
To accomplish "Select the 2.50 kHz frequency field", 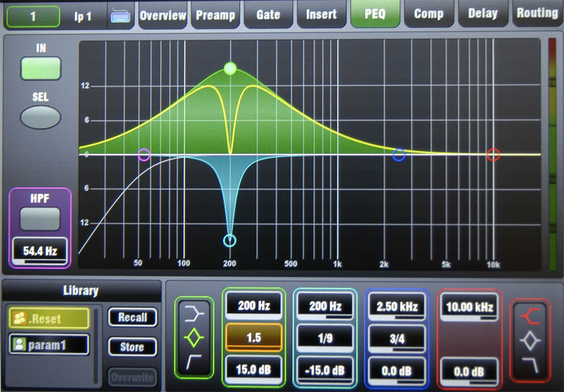I will tap(398, 307).
